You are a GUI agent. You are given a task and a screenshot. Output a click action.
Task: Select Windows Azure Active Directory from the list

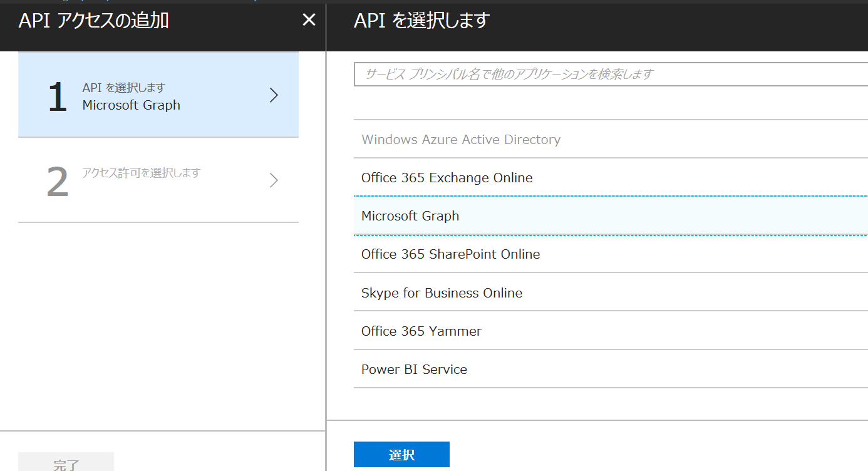coord(461,139)
